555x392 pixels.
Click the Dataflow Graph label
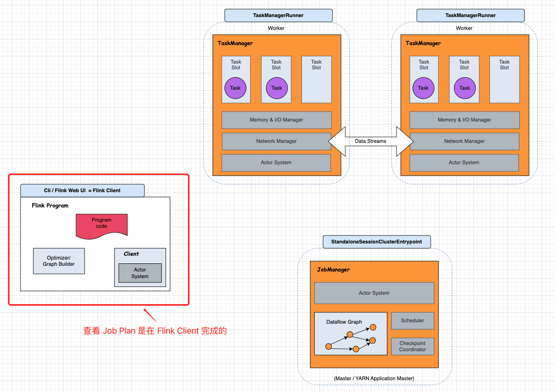tap(344, 322)
